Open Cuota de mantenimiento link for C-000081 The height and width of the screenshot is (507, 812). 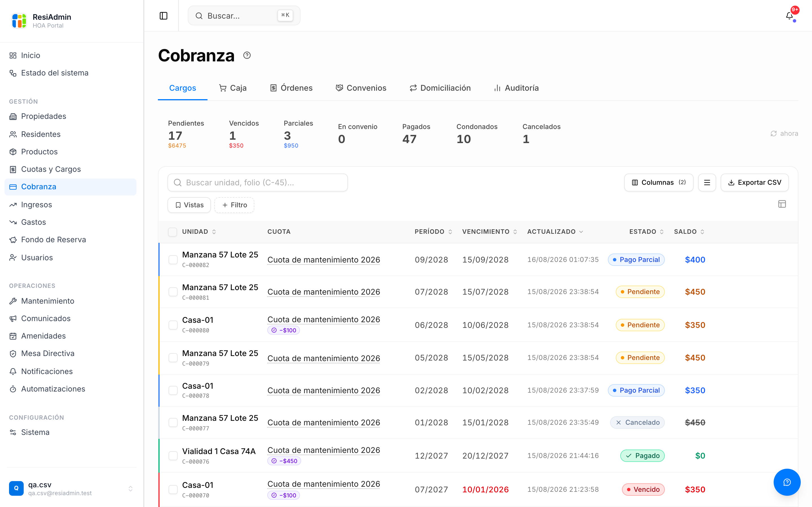[x=323, y=292]
